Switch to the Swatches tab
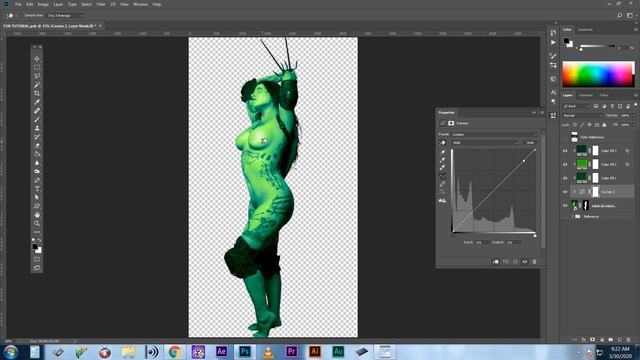This screenshot has width=640, height=360. 585,29
